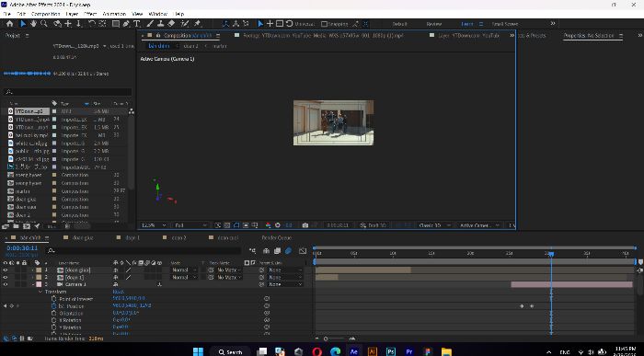
Task: Open the Window menu
Action: tap(157, 14)
